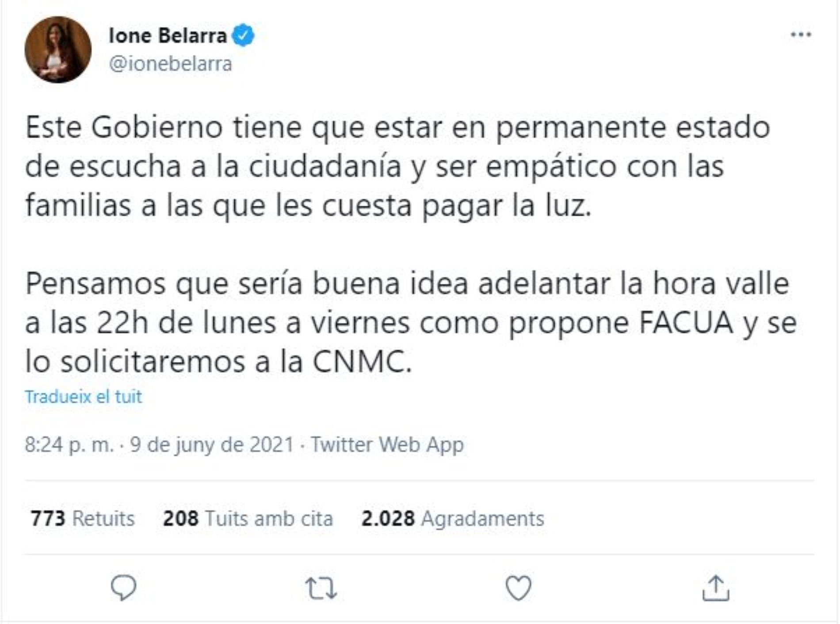Screen dimensions: 840x624
Task: Open the 8:24 p. m. timestamp link
Action: (69, 444)
